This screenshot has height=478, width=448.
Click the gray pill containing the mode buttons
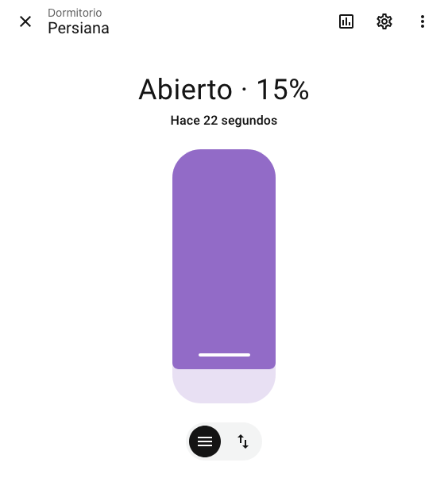224,441
